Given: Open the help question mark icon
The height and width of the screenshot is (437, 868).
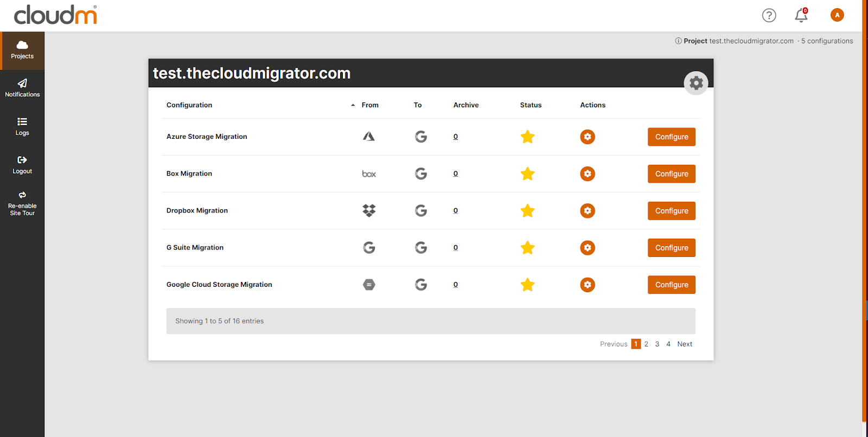Looking at the screenshot, I should click(769, 15).
